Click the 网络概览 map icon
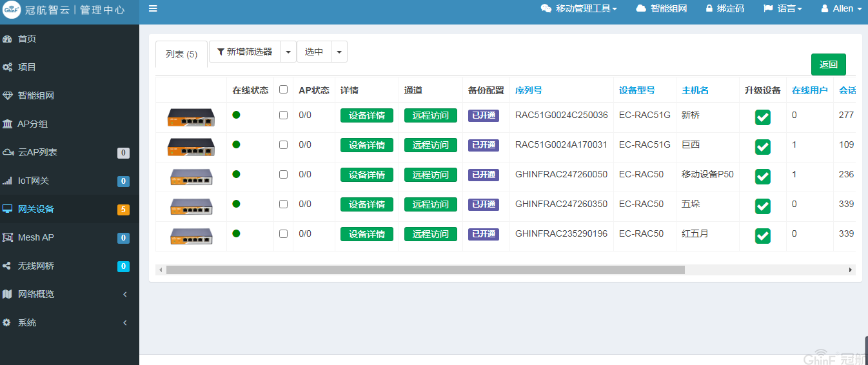 [8, 294]
